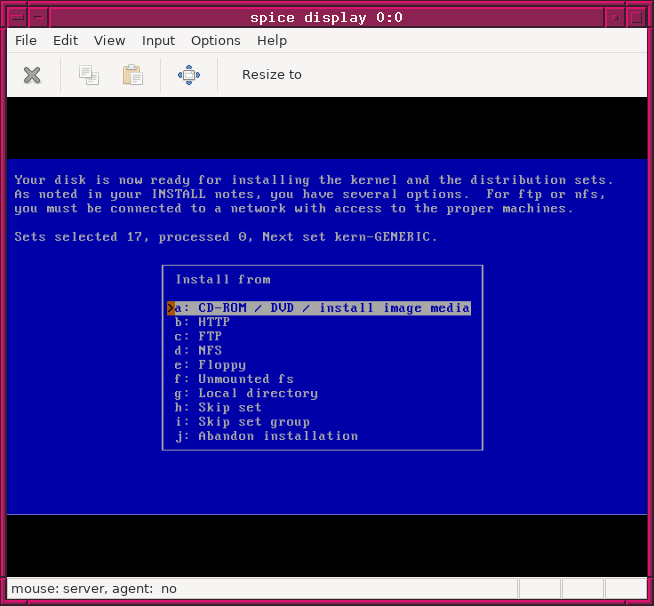Toggle fullscreen with the four-arrow toolbar icon

click(x=189, y=75)
